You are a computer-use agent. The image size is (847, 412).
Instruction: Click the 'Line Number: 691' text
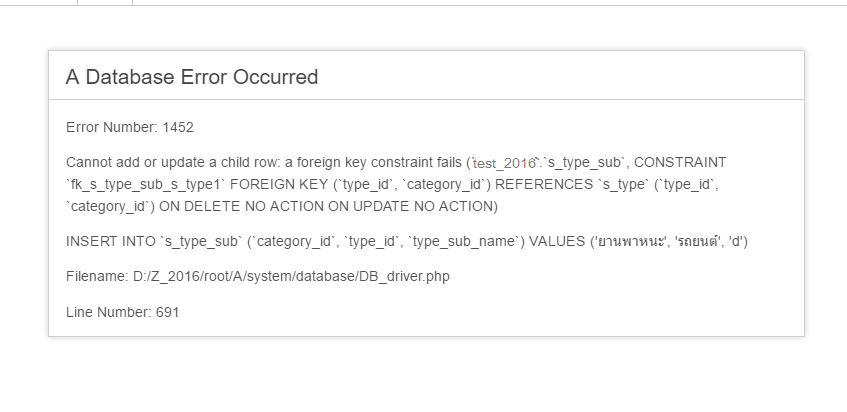tap(122, 312)
